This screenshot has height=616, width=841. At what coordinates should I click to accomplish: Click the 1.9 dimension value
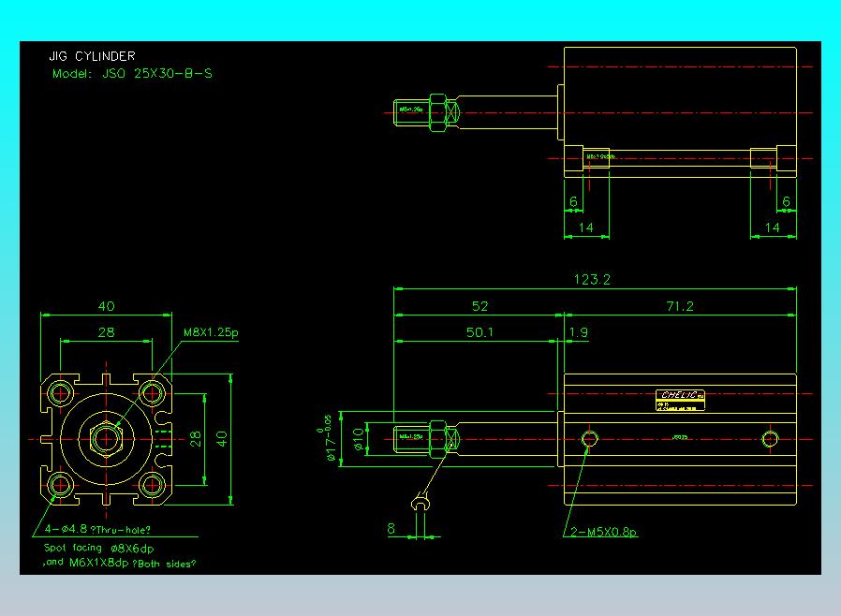579,332
